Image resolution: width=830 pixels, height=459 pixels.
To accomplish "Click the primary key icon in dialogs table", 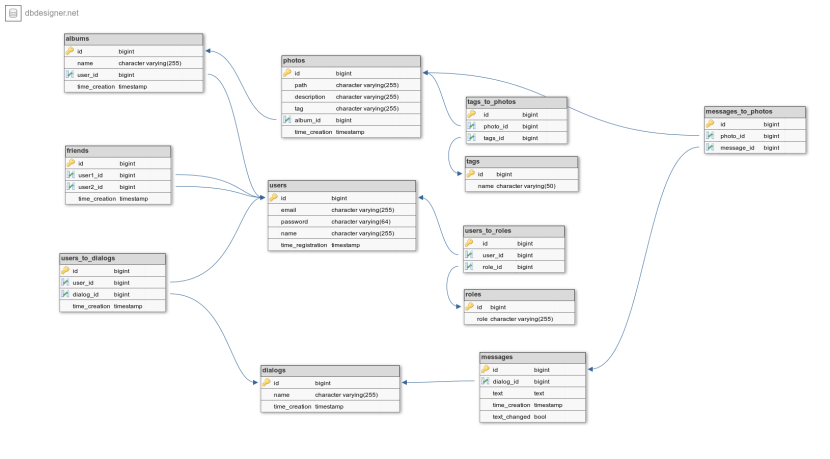I will pos(267,383).
